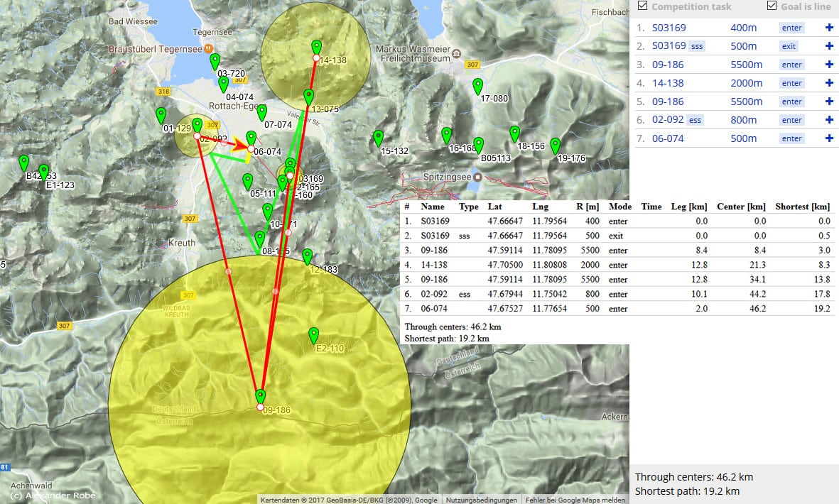Click the ess tag on the 02-092 row
This screenshot has width=839, height=504.
[695, 120]
